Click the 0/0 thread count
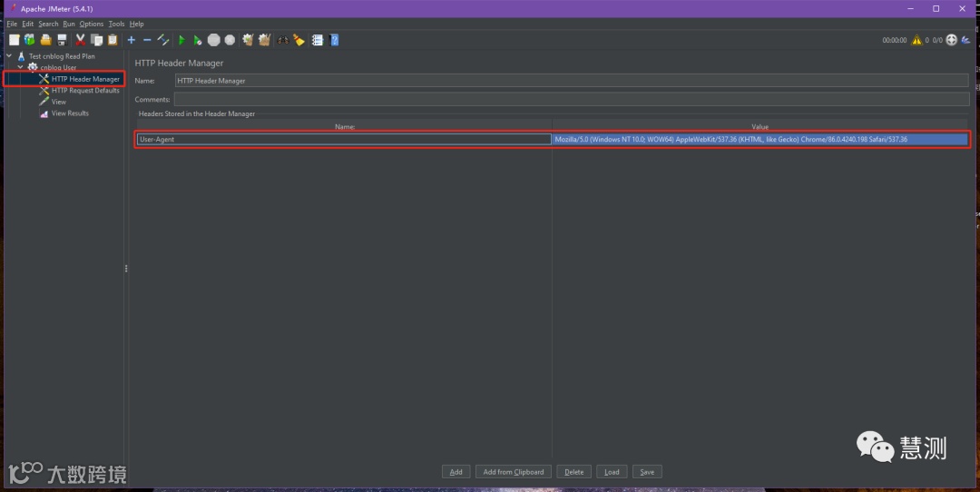The width and height of the screenshot is (980, 492). tap(937, 40)
